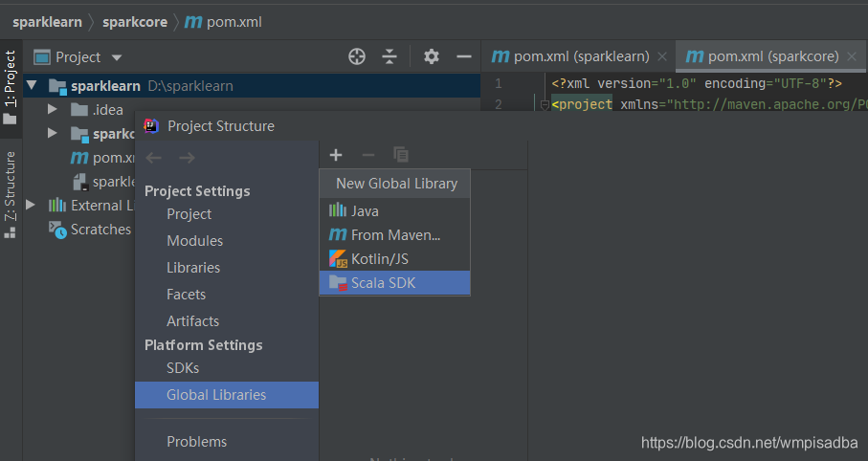Select the sparklearn D:\sparklearn root row
The width and height of the screenshot is (868, 461).
point(252,86)
